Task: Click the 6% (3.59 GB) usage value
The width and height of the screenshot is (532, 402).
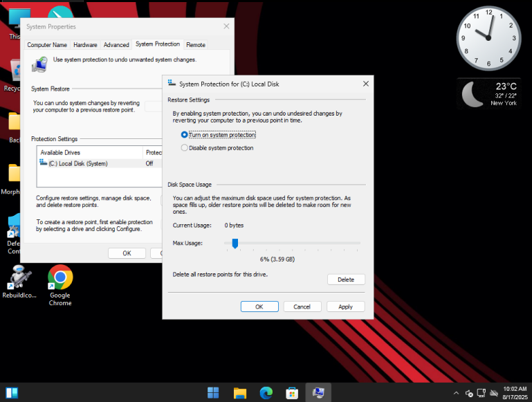Action: [277, 259]
